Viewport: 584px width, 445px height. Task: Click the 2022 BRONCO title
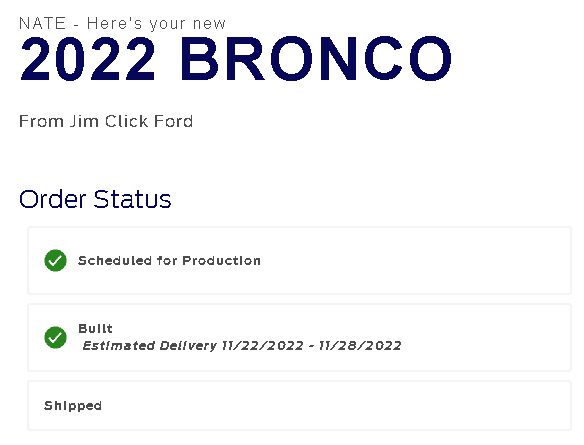236,58
